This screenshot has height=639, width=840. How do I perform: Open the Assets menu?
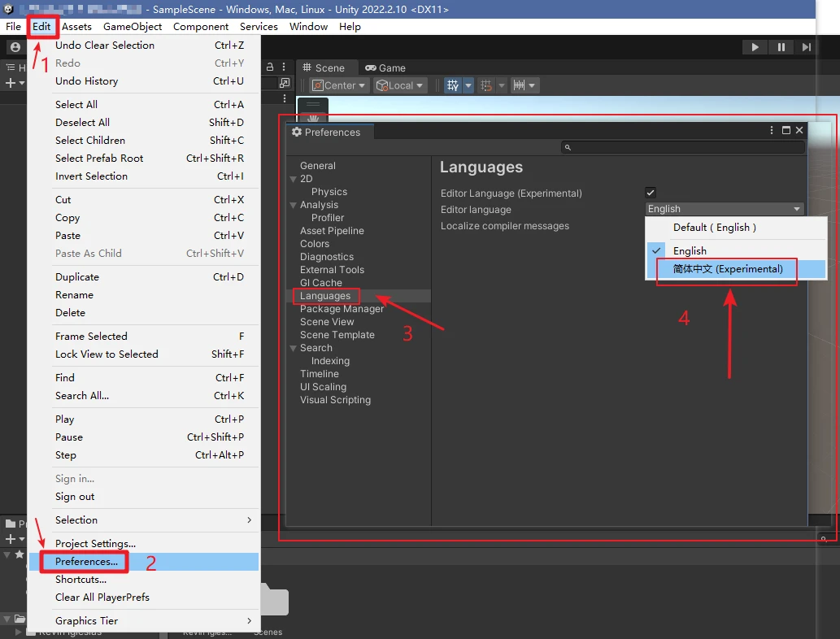coord(76,26)
